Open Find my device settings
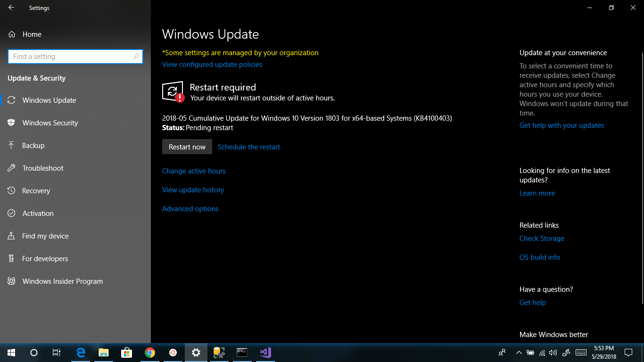The image size is (644, 362). (75, 236)
